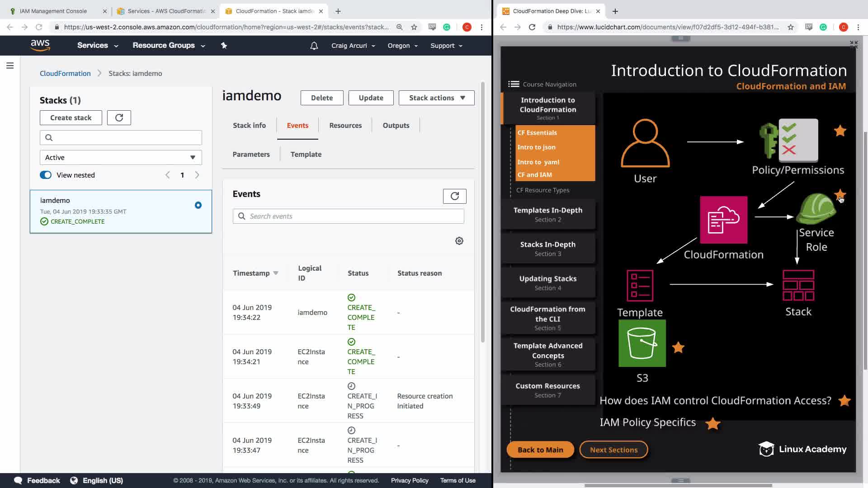Viewport: 868px width, 488px height.
Task: Expand the Stack actions dropdown
Action: [x=436, y=98]
